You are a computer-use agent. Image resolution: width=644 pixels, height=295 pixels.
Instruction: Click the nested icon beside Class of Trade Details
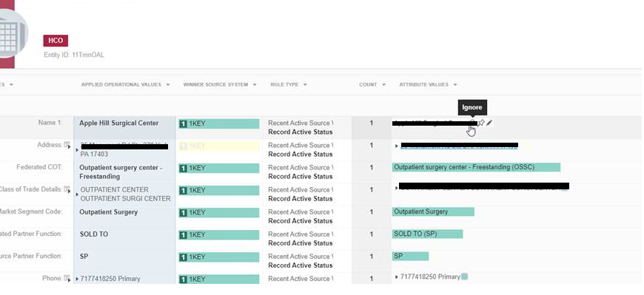coord(67,189)
